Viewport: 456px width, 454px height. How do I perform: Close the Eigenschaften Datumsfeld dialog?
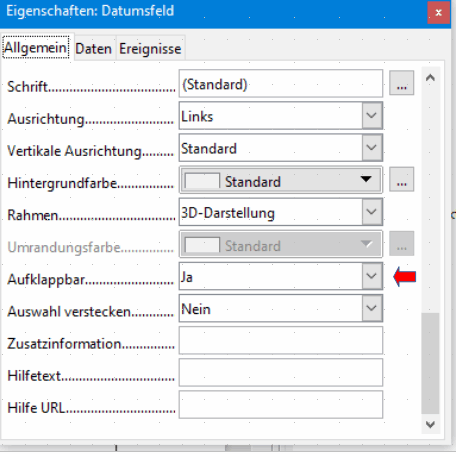click(438, 13)
